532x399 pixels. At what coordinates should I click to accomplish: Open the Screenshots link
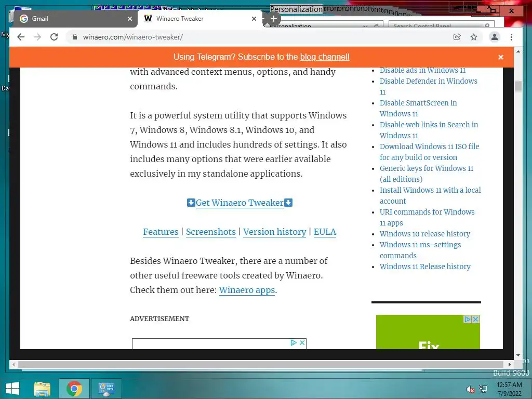click(211, 232)
